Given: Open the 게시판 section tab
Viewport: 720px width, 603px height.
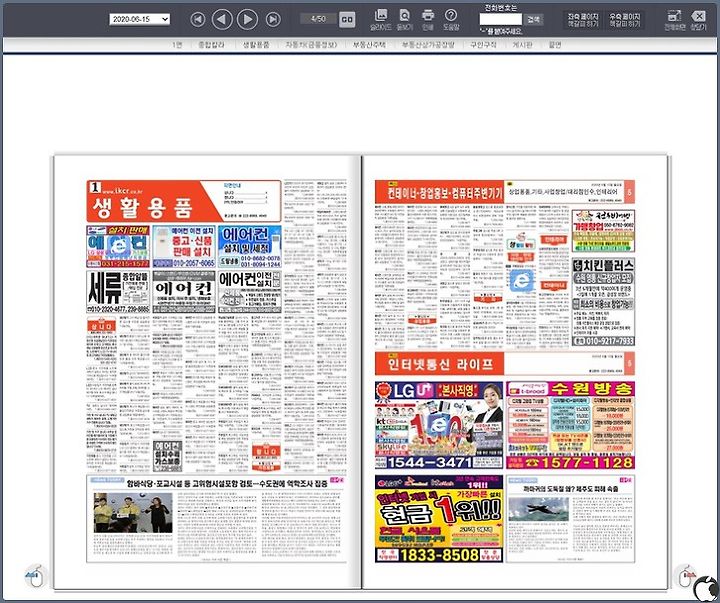Looking at the screenshot, I should pyautogui.click(x=522, y=45).
